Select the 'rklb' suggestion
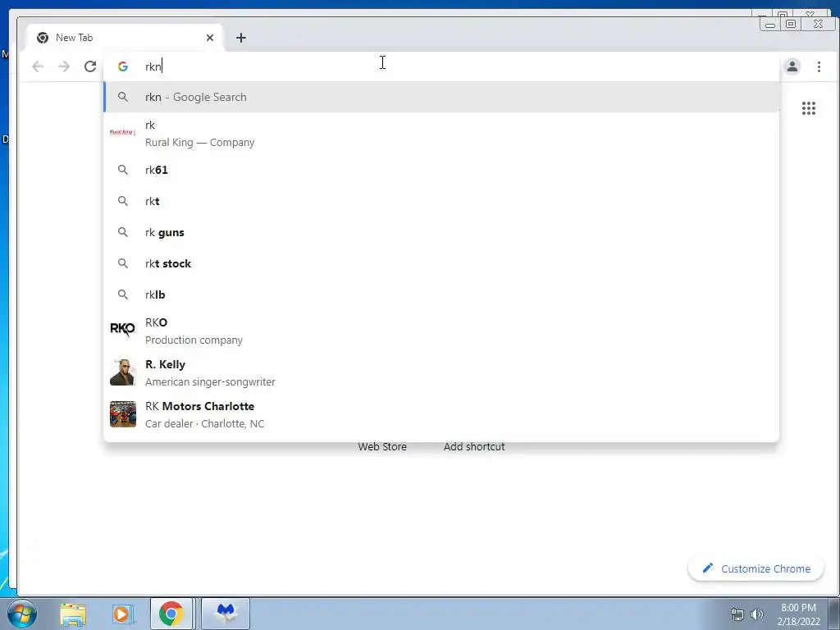Viewport: 840px width, 630px height. pyautogui.click(x=441, y=294)
